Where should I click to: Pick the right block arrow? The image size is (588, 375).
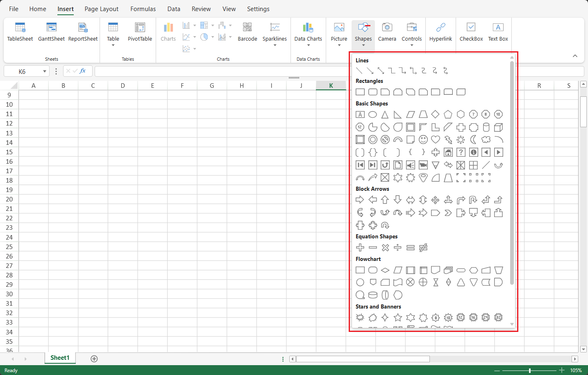tap(360, 200)
